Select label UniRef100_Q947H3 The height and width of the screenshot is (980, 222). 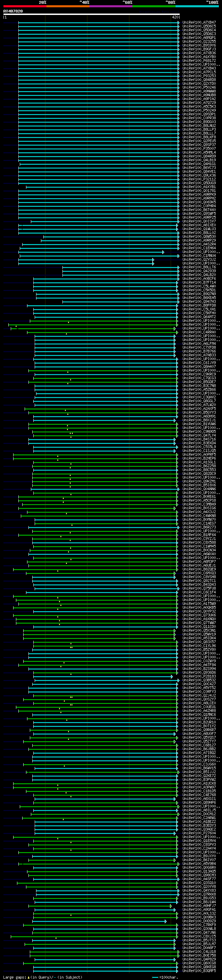(x=199, y=301)
